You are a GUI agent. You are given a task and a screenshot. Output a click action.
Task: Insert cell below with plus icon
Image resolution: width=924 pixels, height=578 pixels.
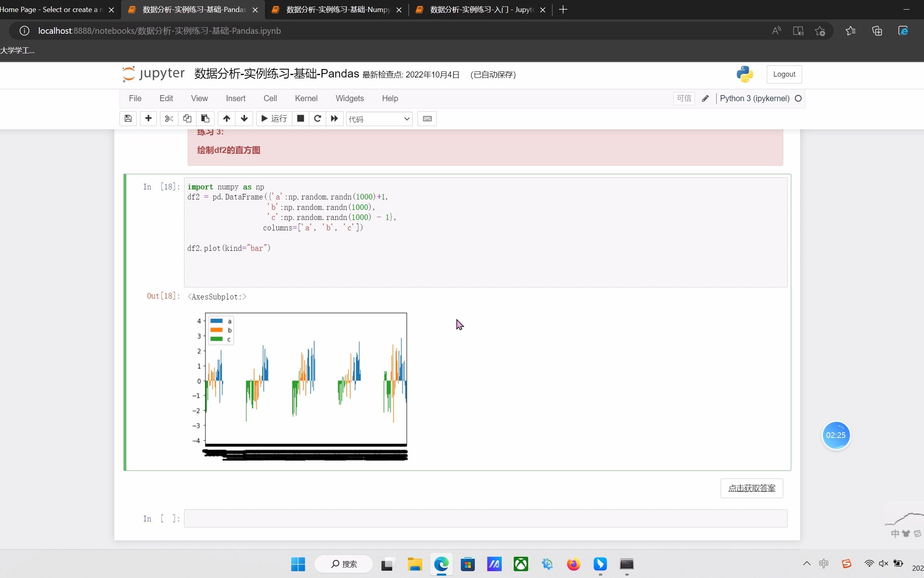click(148, 118)
